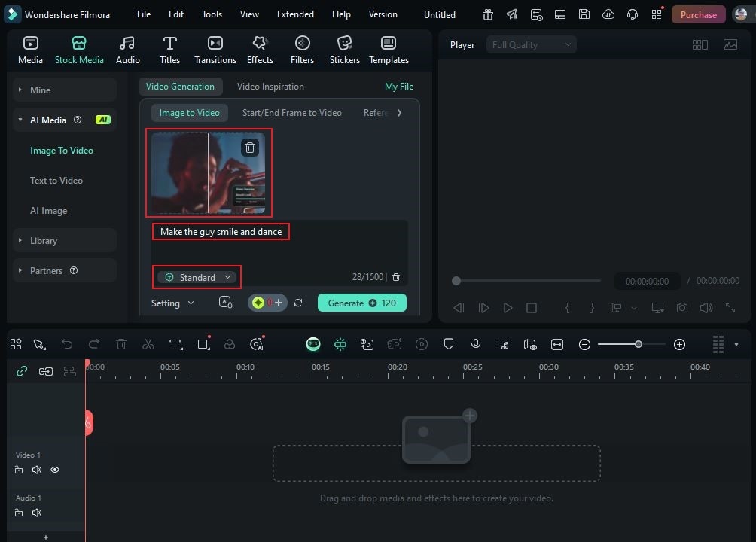The width and height of the screenshot is (756, 542).
Task: Click the gift box icon
Action: click(488, 14)
